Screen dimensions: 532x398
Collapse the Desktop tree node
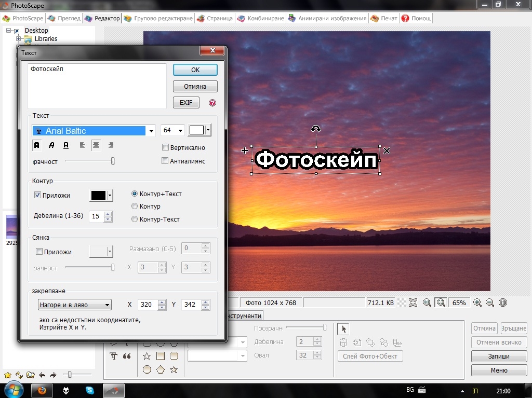[9, 31]
